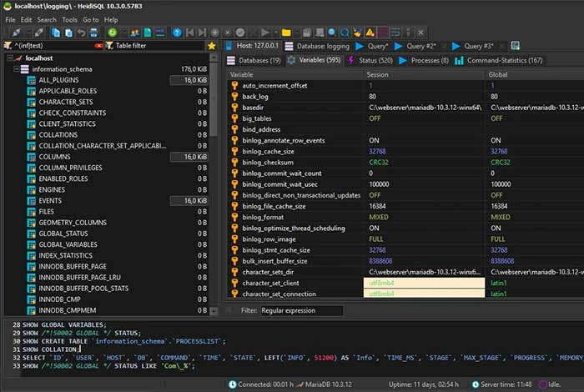Open the Go to menu
584x392 pixels.
tap(90, 20)
